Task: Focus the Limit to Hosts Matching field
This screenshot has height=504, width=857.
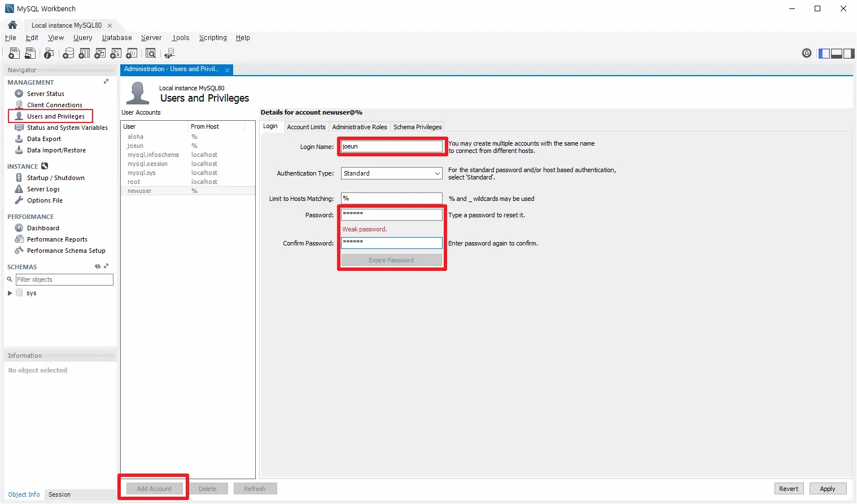Action: (392, 199)
